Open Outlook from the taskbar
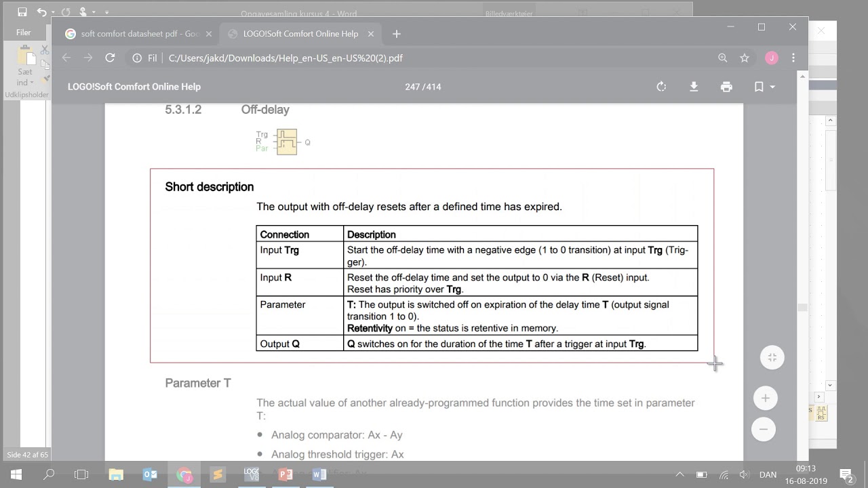 click(150, 474)
